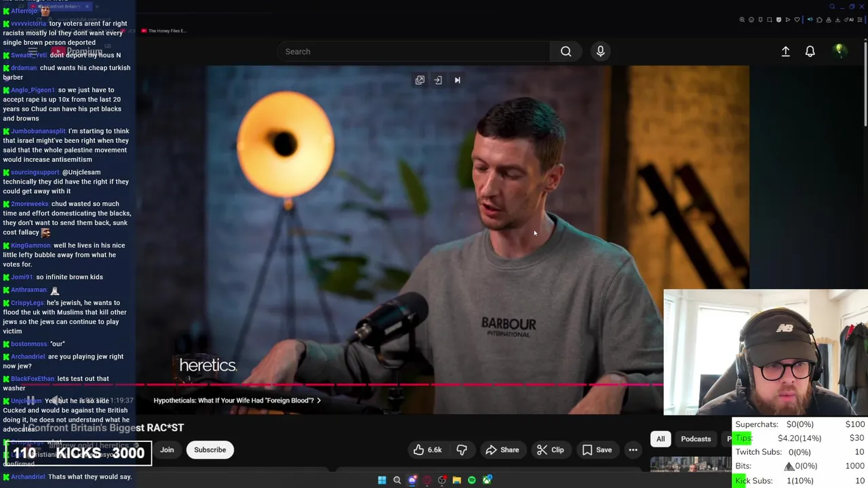This screenshot has height=488, width=868.
Task: Focus the YouTube Search field
Action: (x=414, y=52)
